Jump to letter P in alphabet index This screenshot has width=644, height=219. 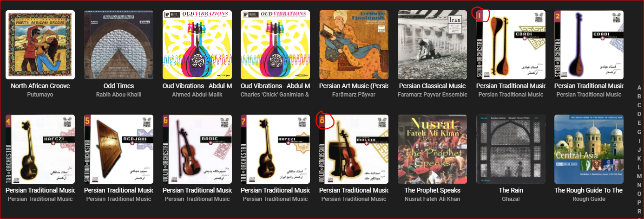[639, 203]
